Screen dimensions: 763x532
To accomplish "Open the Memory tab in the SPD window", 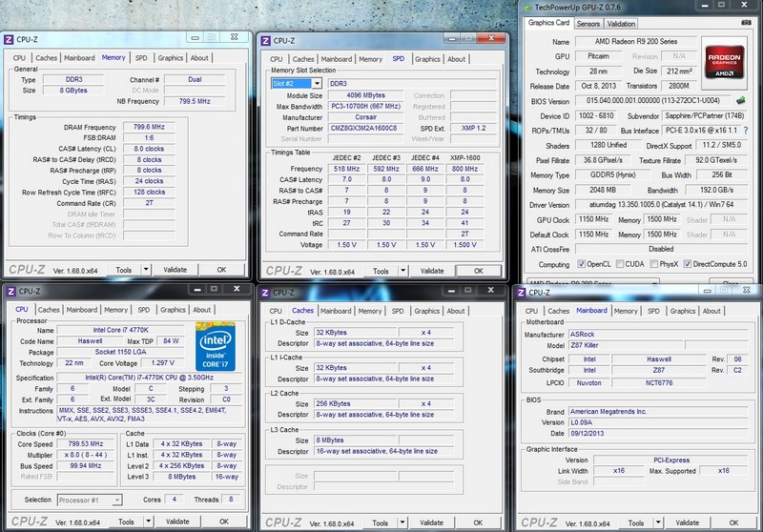I will click(370, 59).
